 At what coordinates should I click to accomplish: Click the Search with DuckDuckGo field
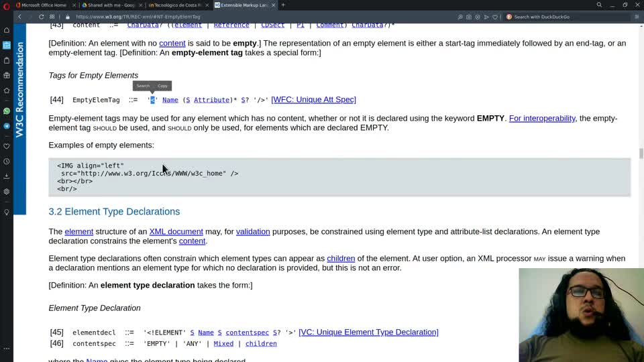tap(567, 17)
